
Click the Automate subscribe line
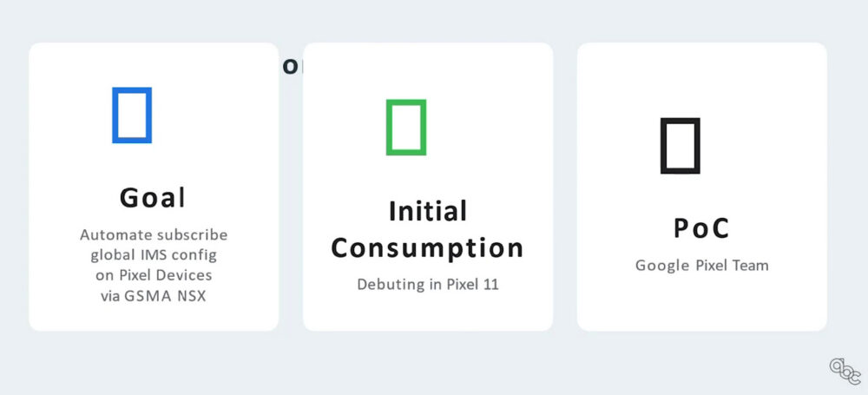coord(154,235)
